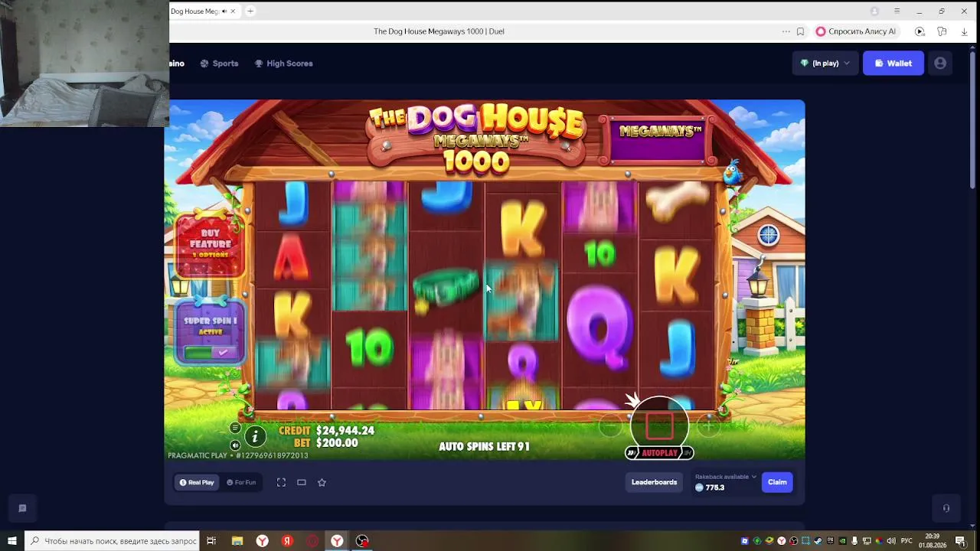Click the BET $200.00 amount
The image size is (980, 551).
pos(327,443)
